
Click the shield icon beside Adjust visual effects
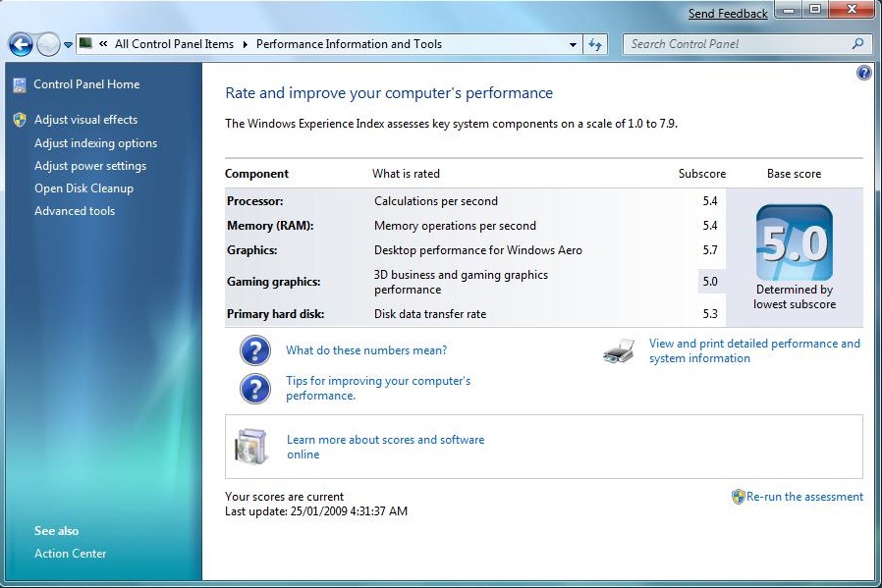coord(20,119)
